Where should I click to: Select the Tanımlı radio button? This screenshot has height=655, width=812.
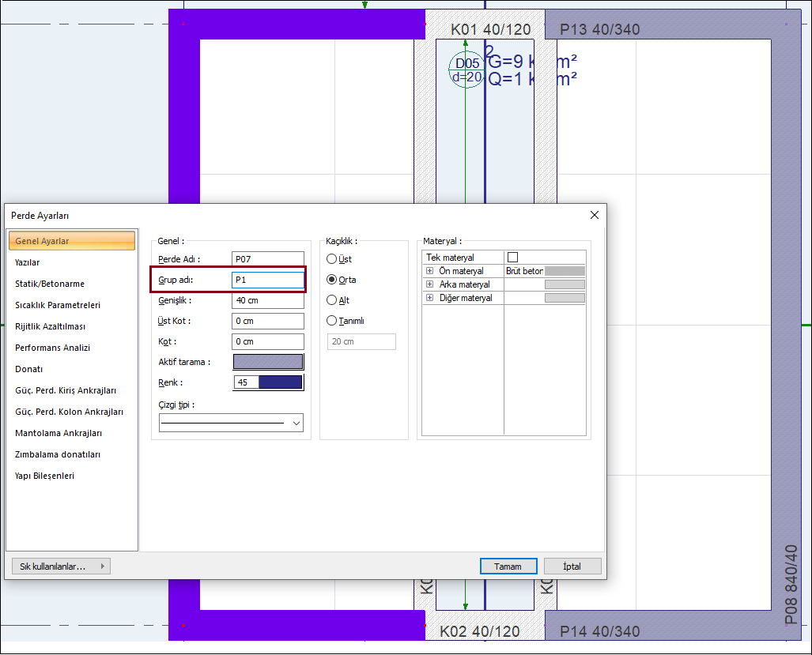click(x=332, y=321)
